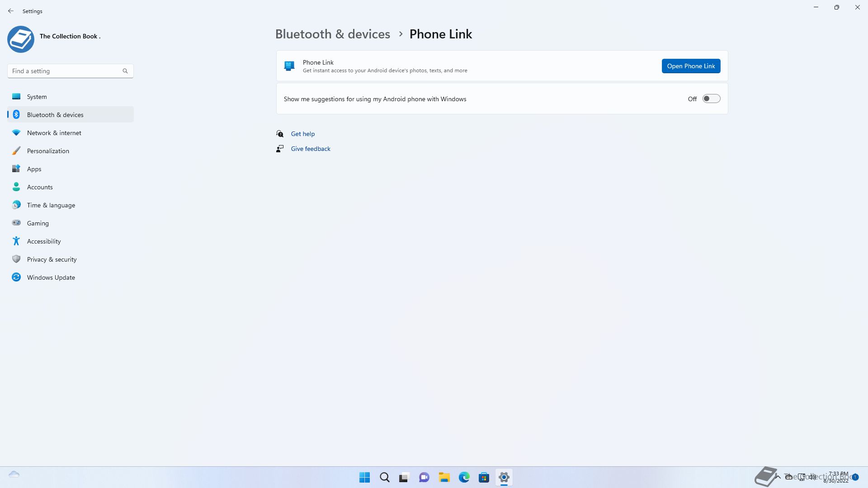
Task: Click the Gaming controller icon
Action: click(x=16, y=223)
